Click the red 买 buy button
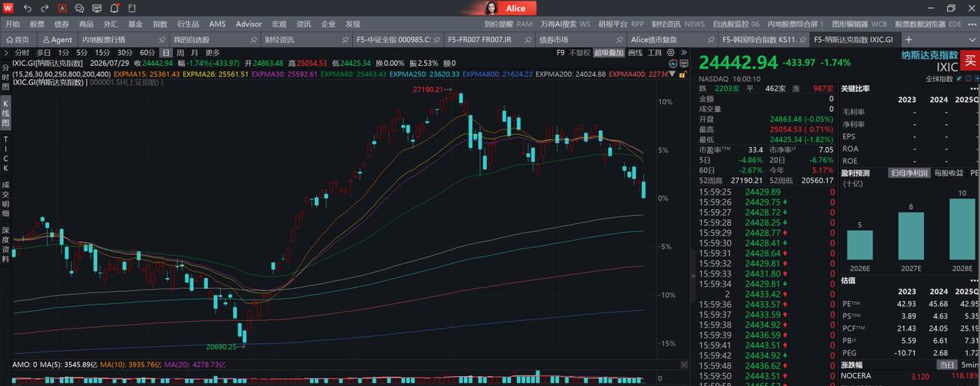Viewport: 980px width, 386px height. 970,59
